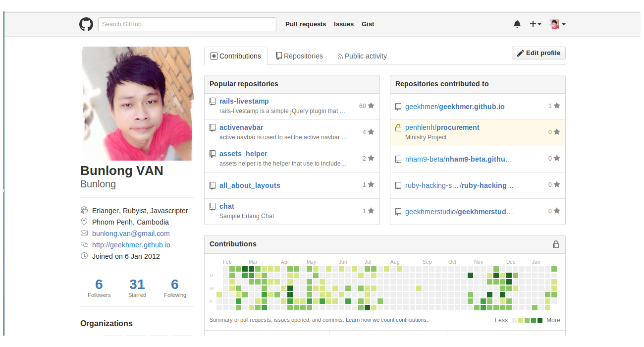644x347 pixels.
Task: Click the 'Joined on 6 Jan 2012' text
Action: tap(126, 256)
